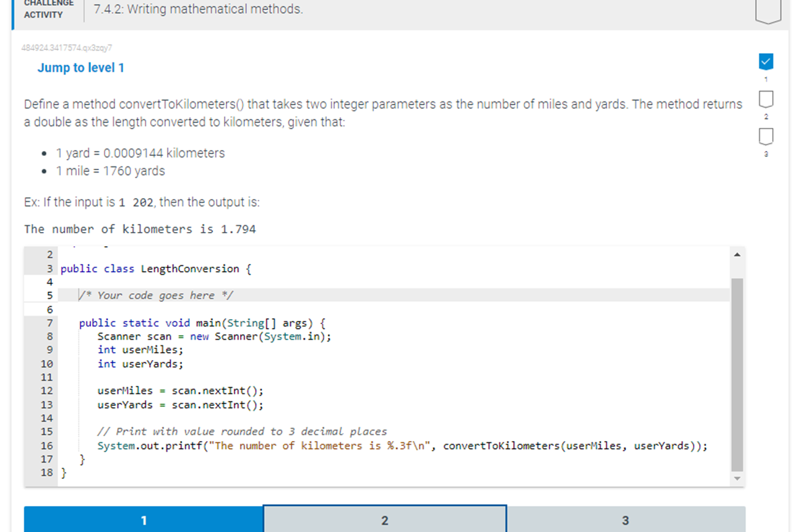Click the code editor scrollbar up arrow
792x532 pixels.
(737, 254)
